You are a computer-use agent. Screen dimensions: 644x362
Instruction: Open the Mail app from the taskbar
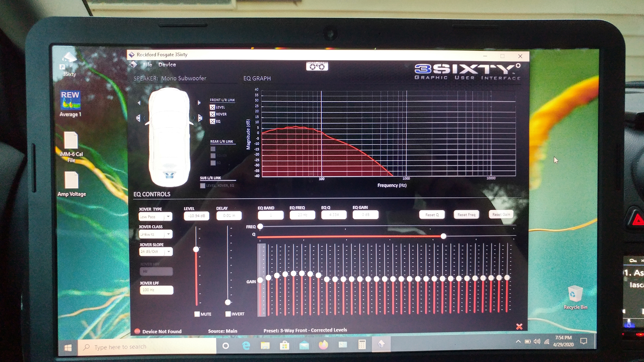coord(304,345)
